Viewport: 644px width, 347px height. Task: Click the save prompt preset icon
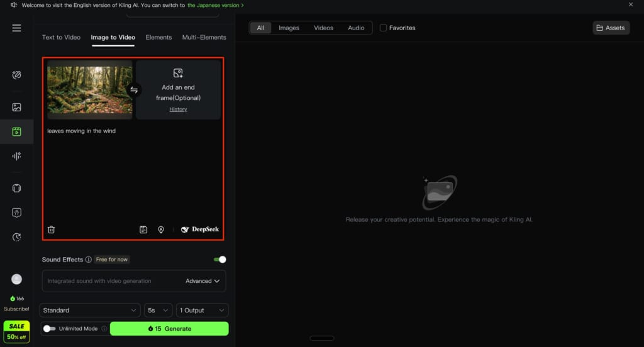point(143,229)
